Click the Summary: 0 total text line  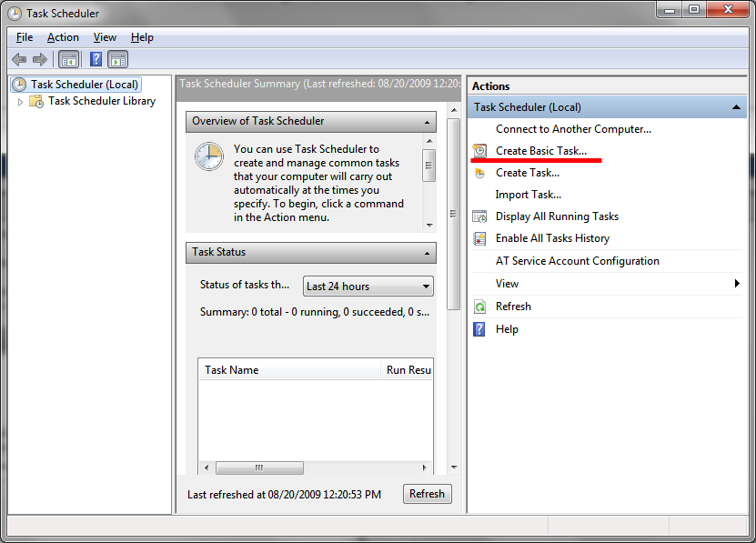tap(315, 312)
